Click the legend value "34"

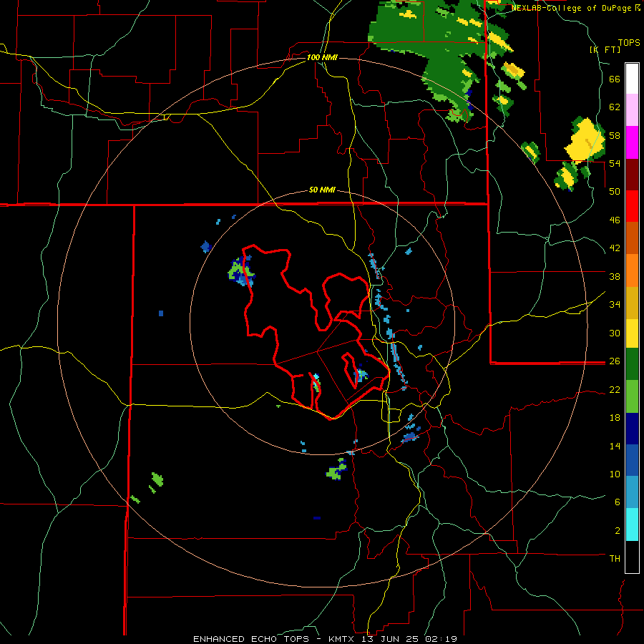tap(615, 304)
